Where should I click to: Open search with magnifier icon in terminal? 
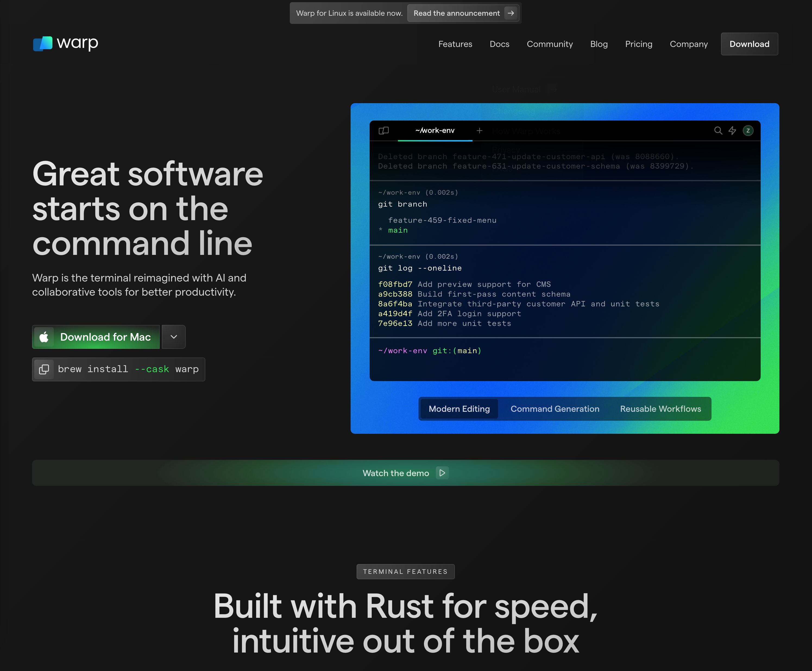[x=718, y=131]
